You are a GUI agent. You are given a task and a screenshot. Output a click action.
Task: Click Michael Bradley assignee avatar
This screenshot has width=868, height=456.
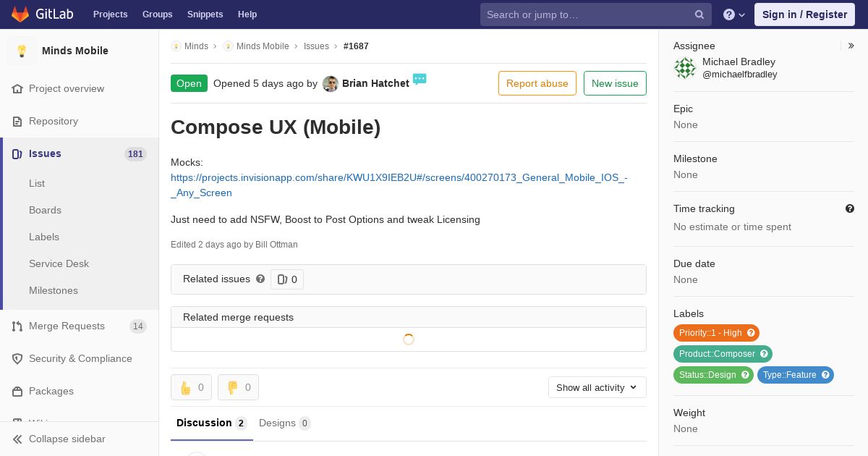click(x=685, y=68)
